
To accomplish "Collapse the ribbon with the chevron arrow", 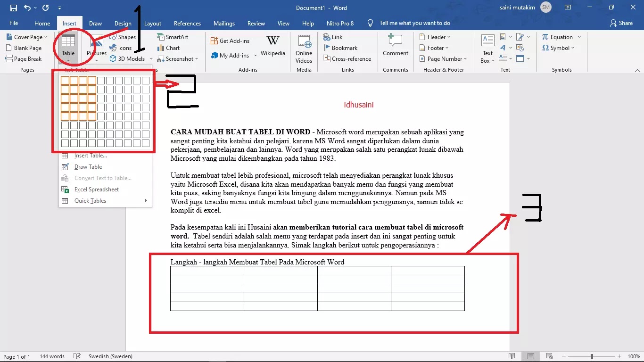I will (x=637, y=70).
